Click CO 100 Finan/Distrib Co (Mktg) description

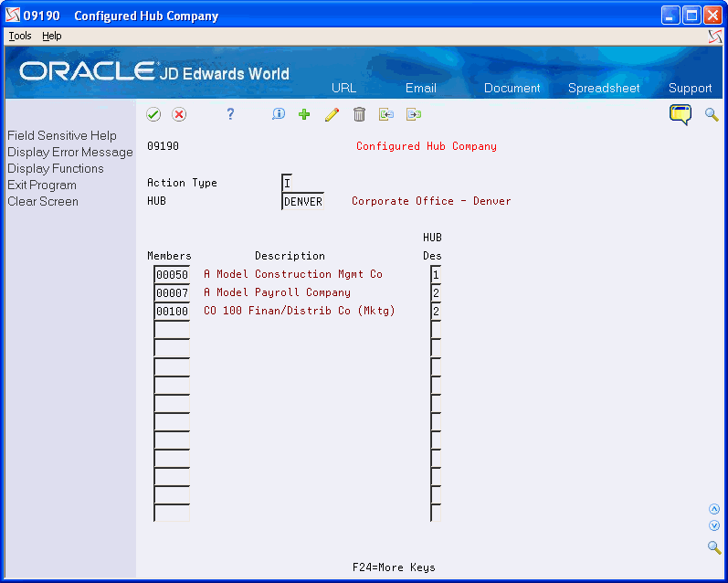(300, 311)
